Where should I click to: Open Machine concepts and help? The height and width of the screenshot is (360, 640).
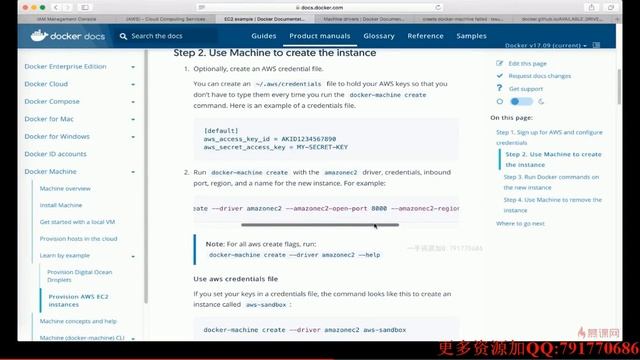pyautogui.click(x=78, y=321)
